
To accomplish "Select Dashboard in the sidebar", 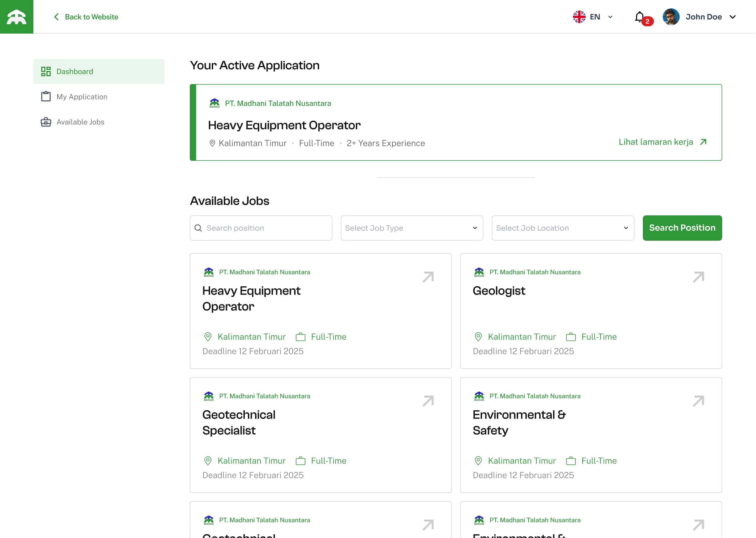I will coord(99,71).
